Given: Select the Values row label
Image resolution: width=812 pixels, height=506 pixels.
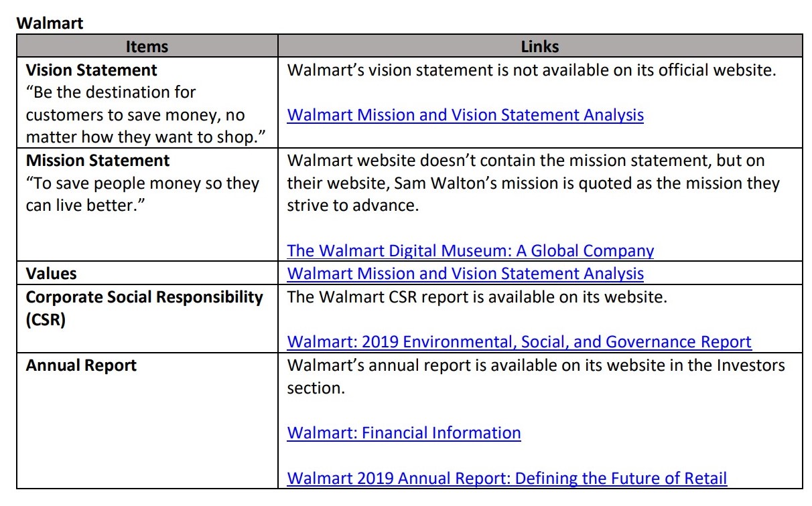Looking at the screenshot, I should [x=51, y=274].
